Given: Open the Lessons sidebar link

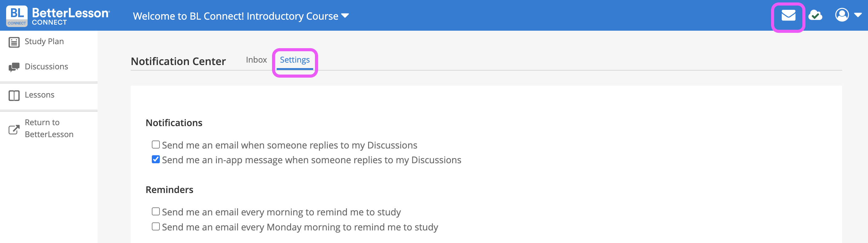Looking at the screenshot, I should click(40, 95).
